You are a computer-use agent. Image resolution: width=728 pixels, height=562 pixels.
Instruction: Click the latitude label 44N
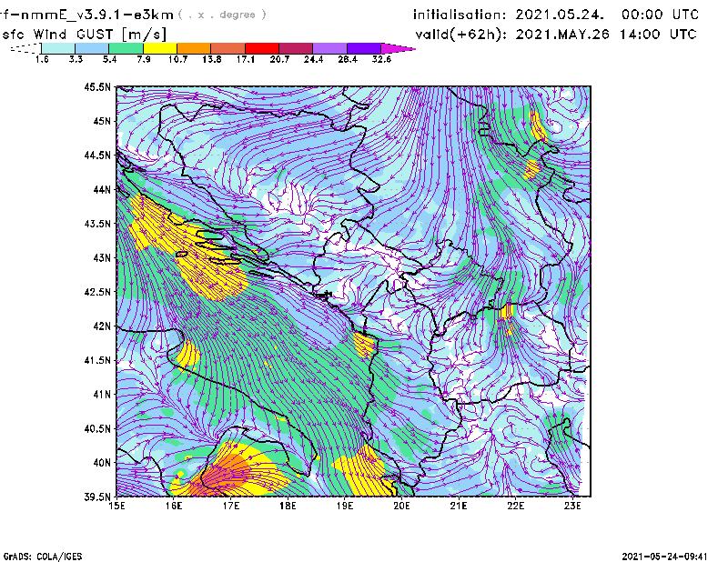click(x=102, y=189)
